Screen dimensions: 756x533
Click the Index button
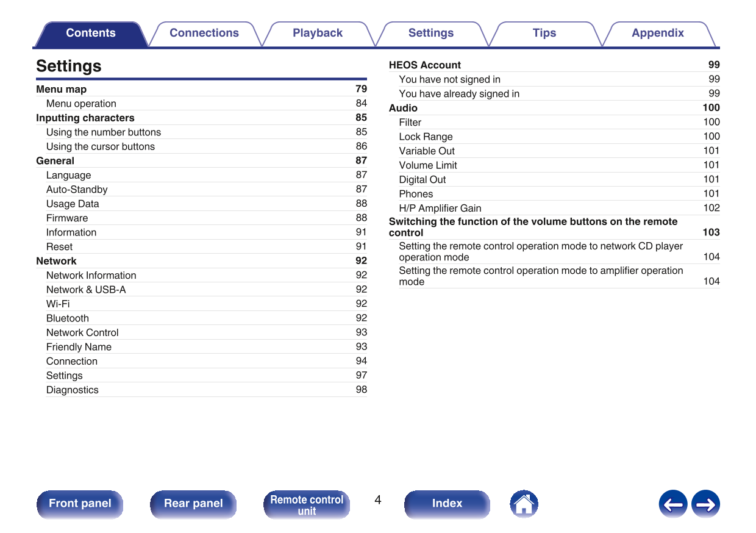click(447, 504)
